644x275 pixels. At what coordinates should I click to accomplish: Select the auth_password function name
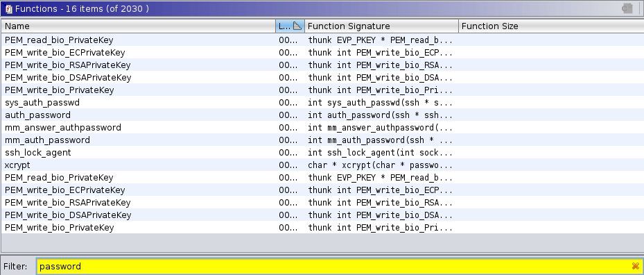pyautogui.click(x=37, y=115)
